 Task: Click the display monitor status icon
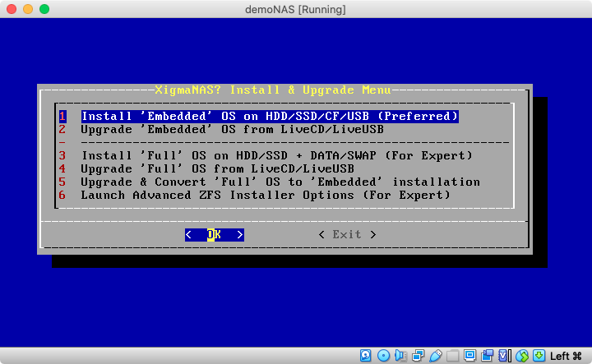pos(470,355)
